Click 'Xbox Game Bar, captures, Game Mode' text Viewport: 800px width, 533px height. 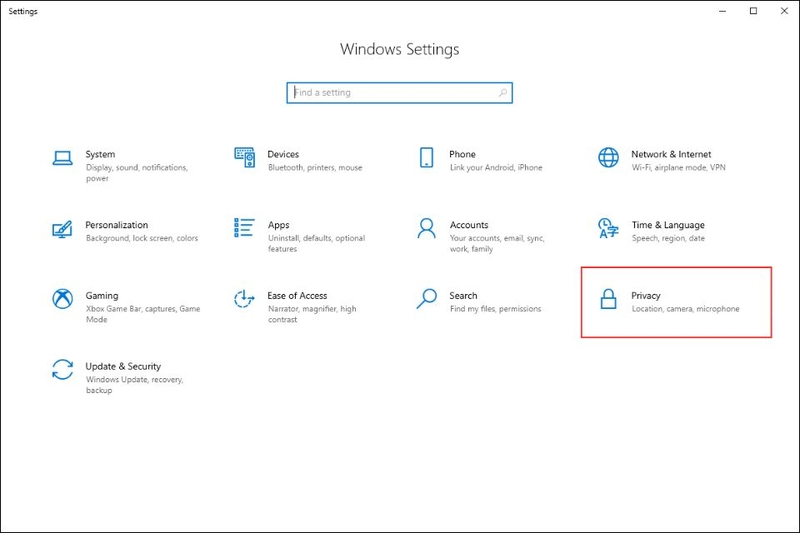pos(143,314)
